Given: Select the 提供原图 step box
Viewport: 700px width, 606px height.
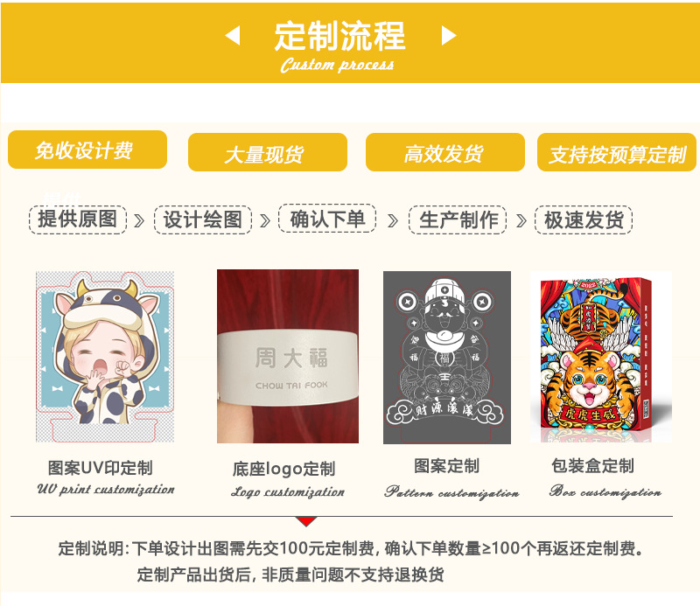Looking at the screenshot, I should click(x=78, y=219).
